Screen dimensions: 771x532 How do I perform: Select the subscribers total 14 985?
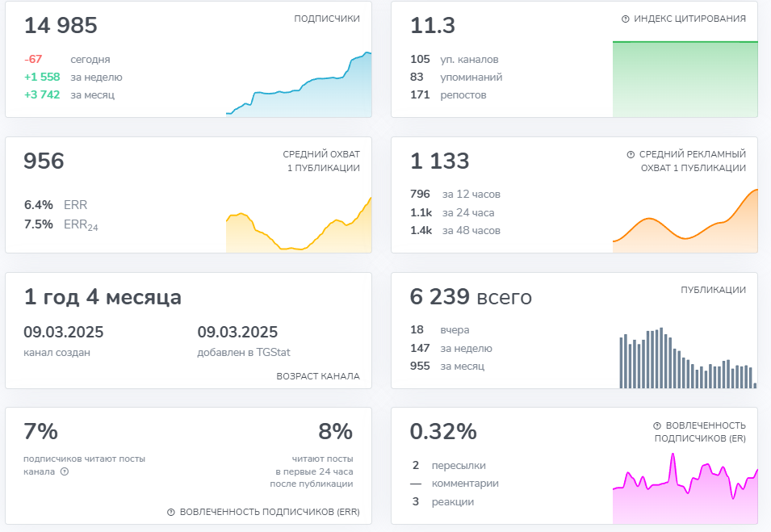(61, 26)
